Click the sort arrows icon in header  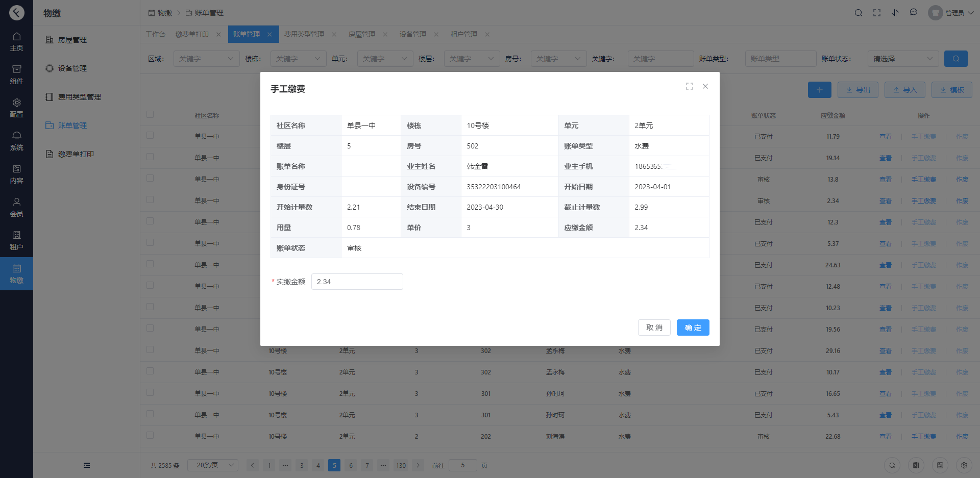[895, 13]
